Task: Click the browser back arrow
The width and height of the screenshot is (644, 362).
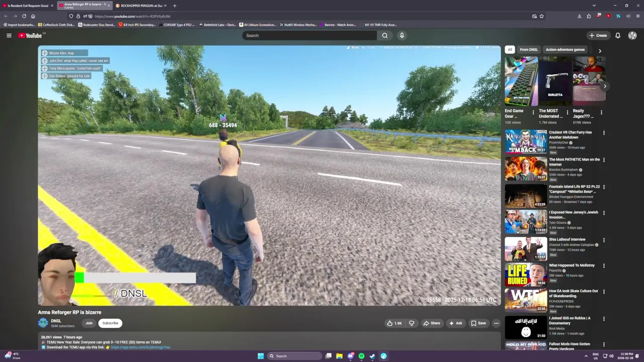Action: coord(6,16)
